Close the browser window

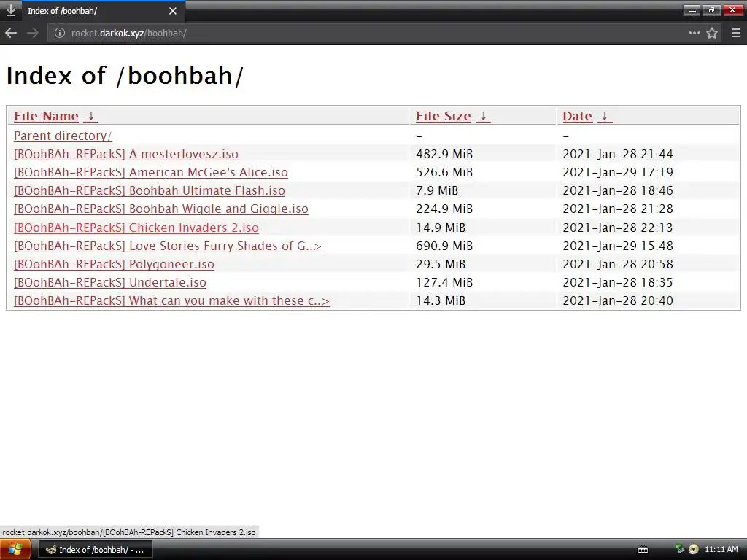click(732, 10)
